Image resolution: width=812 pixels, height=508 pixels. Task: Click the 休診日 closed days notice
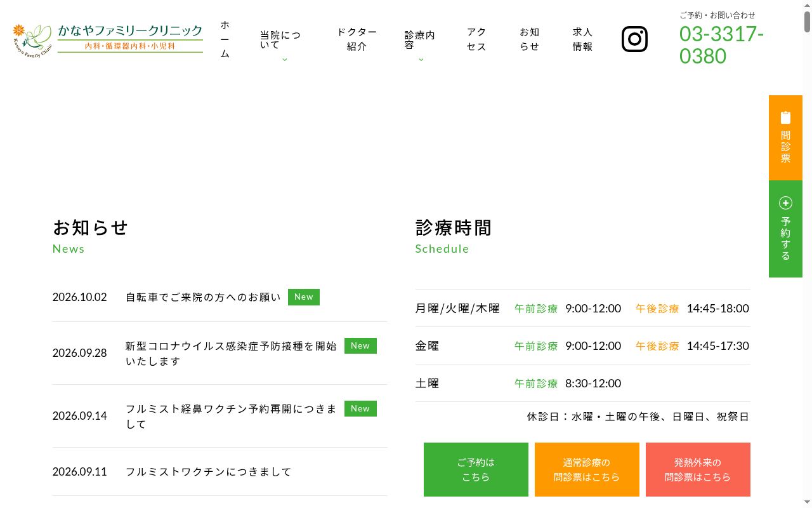[638, 417]
